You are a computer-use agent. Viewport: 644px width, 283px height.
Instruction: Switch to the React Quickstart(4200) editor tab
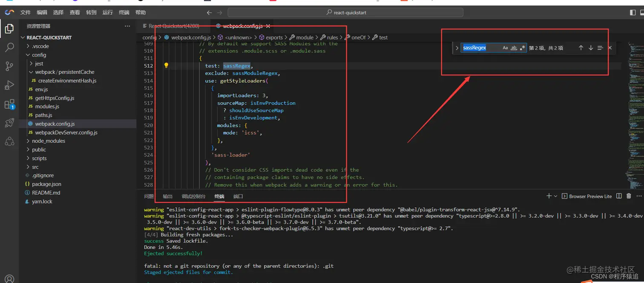[173, 26]
